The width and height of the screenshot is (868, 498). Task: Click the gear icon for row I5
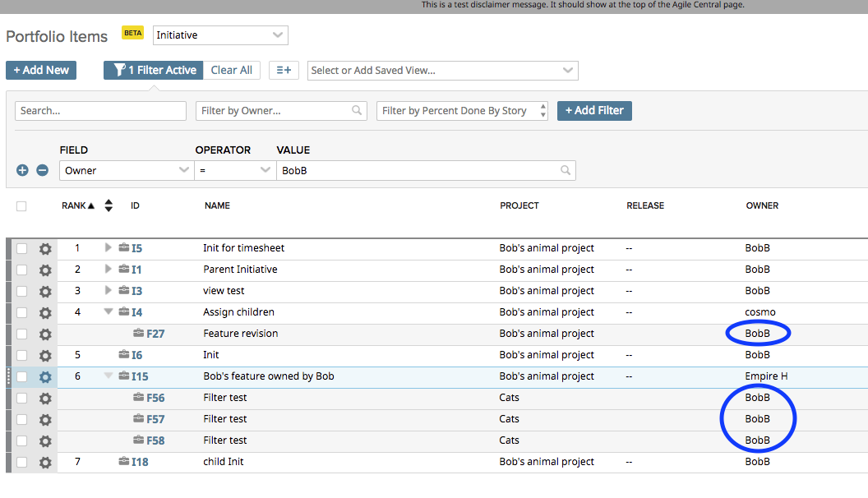[x=45, y=248]
